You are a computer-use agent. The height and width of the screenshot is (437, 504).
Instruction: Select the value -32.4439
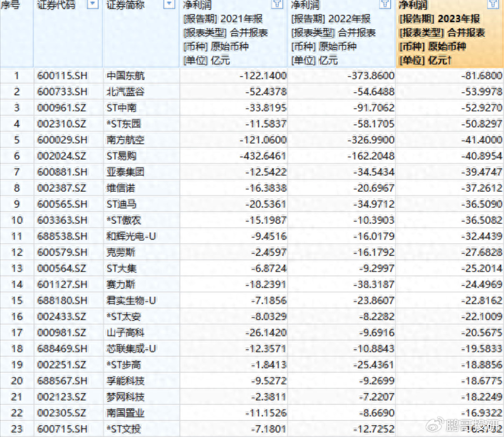click(x=482, y=236)
